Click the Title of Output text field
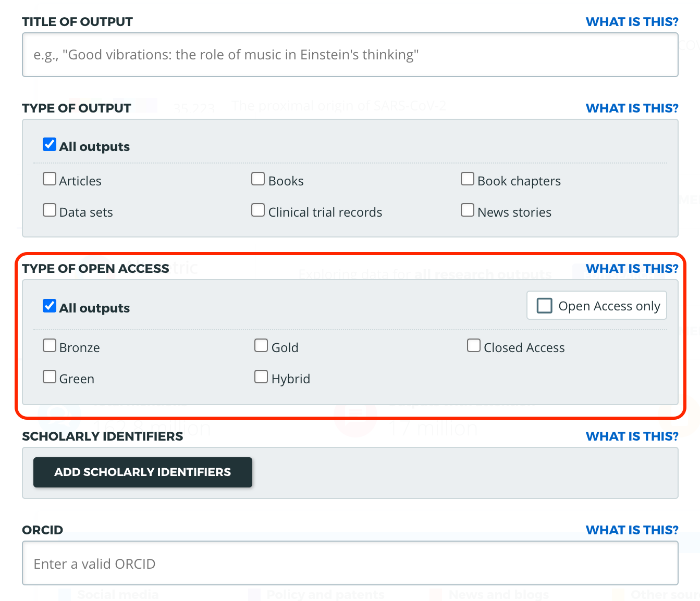The height and width of the screenshot is (601, 700). pyautogui.click(x=350, y=55)
